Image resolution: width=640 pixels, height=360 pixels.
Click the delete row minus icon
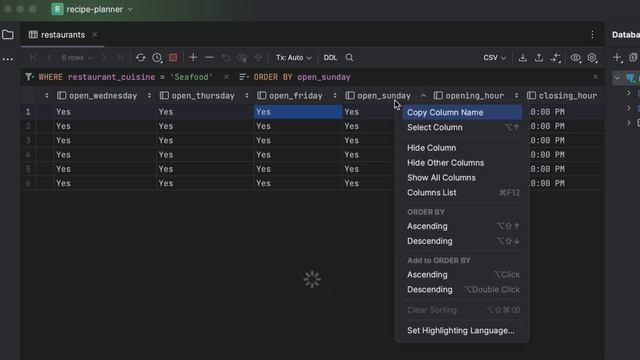209,58
